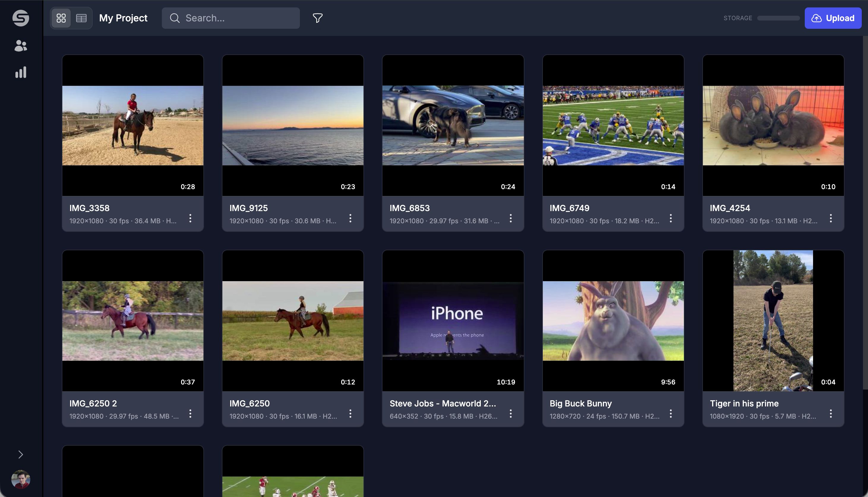Open kebab menu for IMG_6853

pos(510,218)
